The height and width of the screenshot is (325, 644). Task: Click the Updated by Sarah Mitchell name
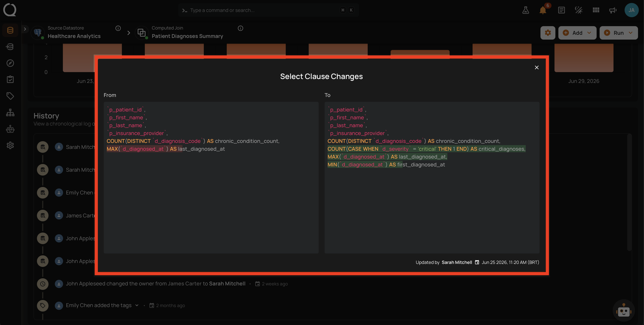tap(457, 262)
